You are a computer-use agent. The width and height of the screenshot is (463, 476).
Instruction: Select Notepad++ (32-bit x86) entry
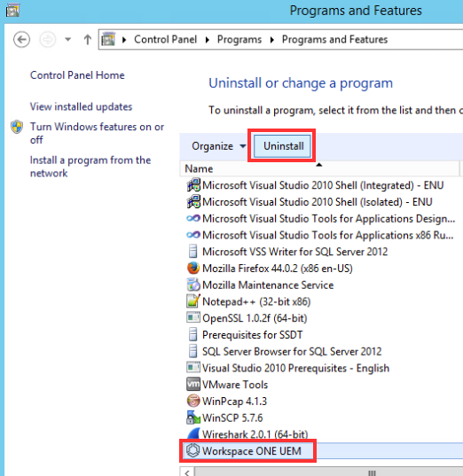pos(256,301)
